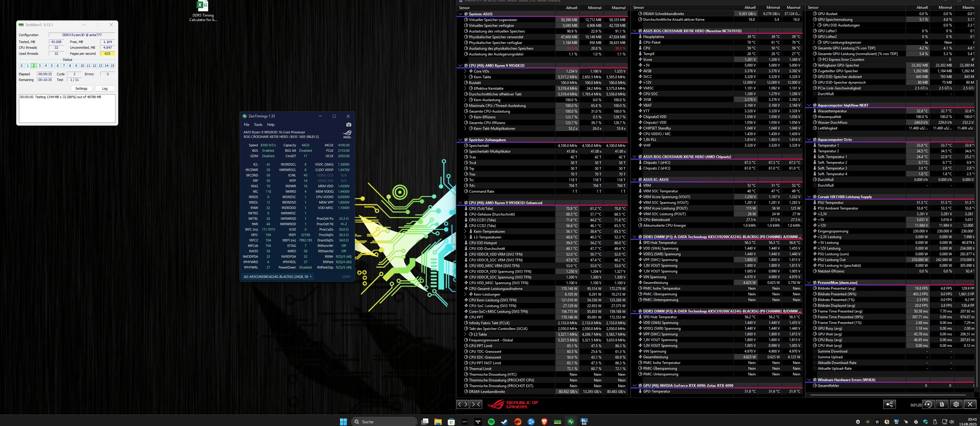Screen dimensions: 980x426
Task: Open ZenTimings DIMM module dropdown
Action: 278,277
